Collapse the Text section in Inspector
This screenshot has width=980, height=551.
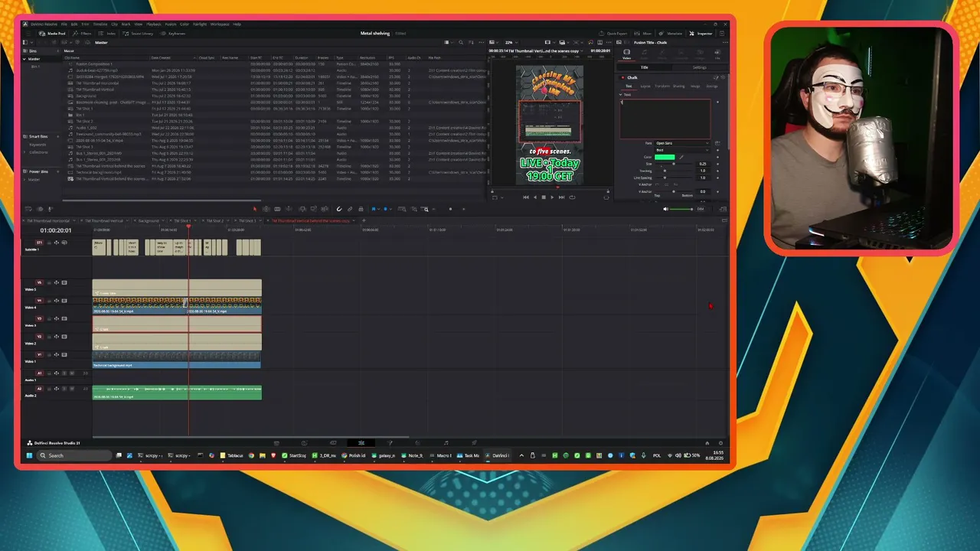coord(621,95)
